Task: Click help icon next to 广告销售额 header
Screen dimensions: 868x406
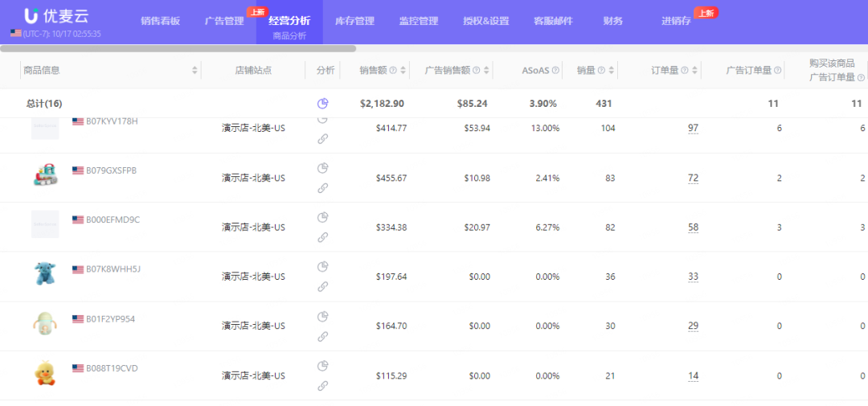Action: coord(476,70)
